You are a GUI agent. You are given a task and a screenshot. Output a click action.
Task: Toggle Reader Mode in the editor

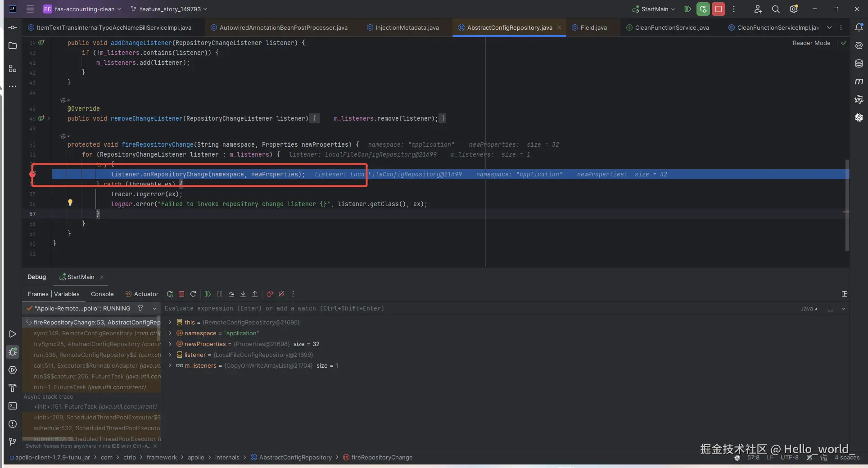click(x=811, y=43)
